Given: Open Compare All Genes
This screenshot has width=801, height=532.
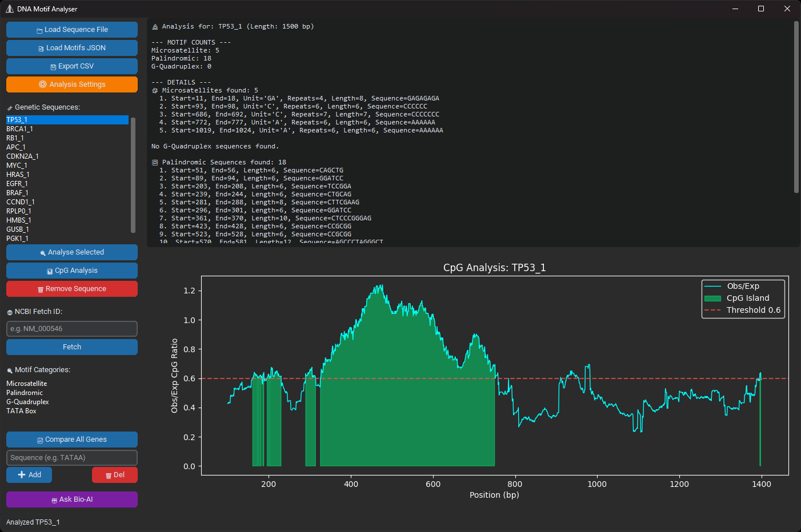Looking at the screenshot, I should point(72,440).
